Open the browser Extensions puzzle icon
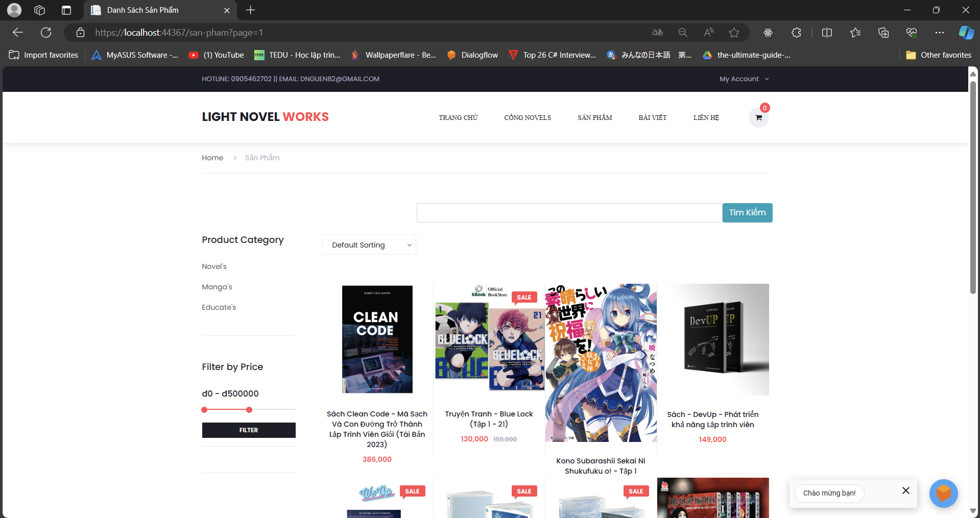This screenshot has height=518, width=980. [796, 33]
